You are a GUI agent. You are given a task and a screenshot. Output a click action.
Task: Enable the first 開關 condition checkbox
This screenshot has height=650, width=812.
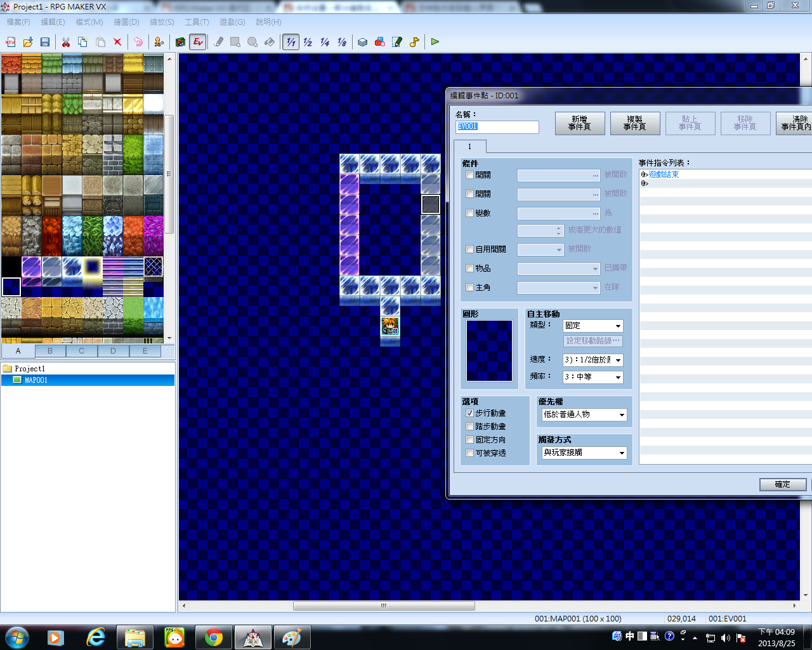470,175
